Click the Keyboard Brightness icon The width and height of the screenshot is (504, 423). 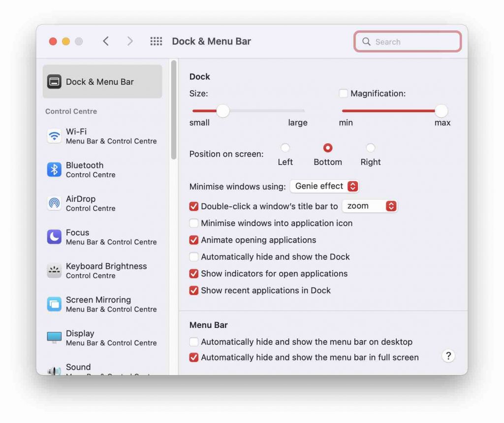[x=54, y=270]
